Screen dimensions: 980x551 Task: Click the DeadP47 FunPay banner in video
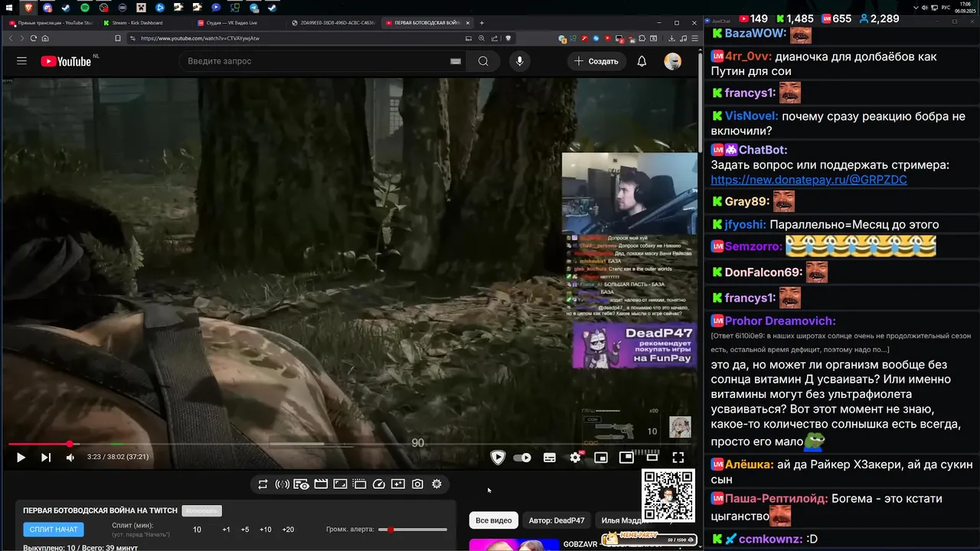point(635,344)
